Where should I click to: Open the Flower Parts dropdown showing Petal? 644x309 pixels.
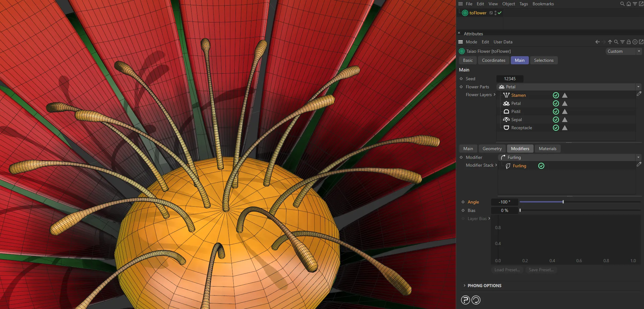coord(638,87)
